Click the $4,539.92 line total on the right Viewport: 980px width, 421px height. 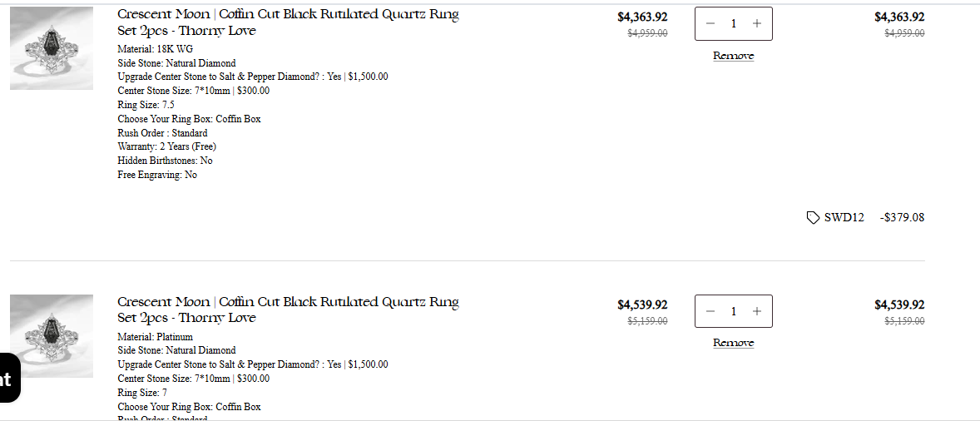[x=898, y=305]
